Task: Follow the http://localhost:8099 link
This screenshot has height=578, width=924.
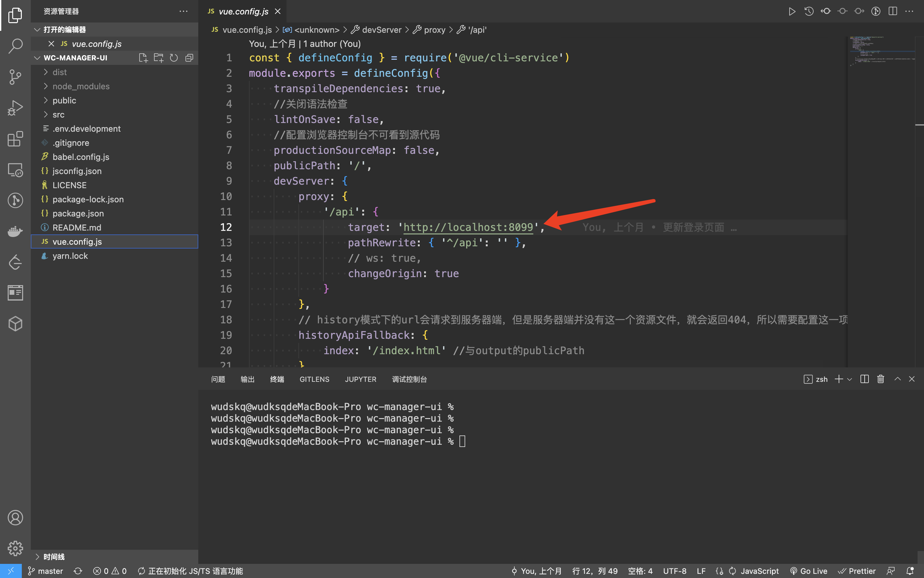Action: point(468,227)
